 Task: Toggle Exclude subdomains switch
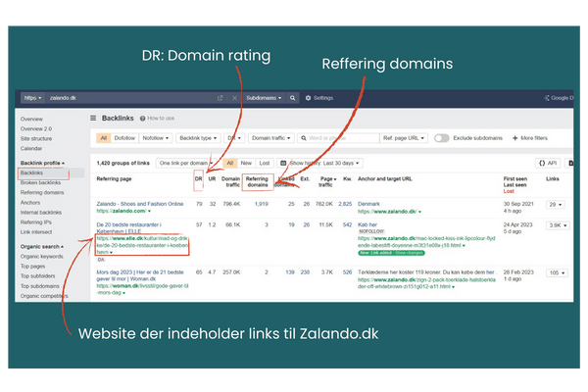(441, 138)
